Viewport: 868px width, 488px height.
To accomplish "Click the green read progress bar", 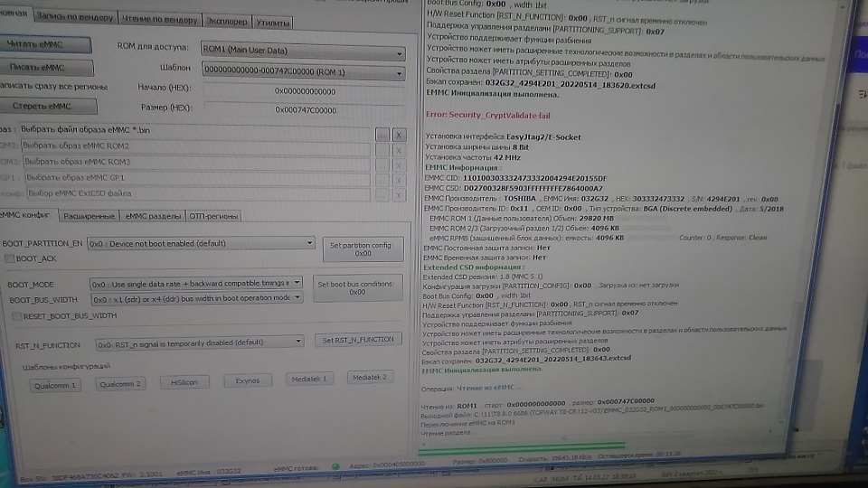I will click(524, 444).
